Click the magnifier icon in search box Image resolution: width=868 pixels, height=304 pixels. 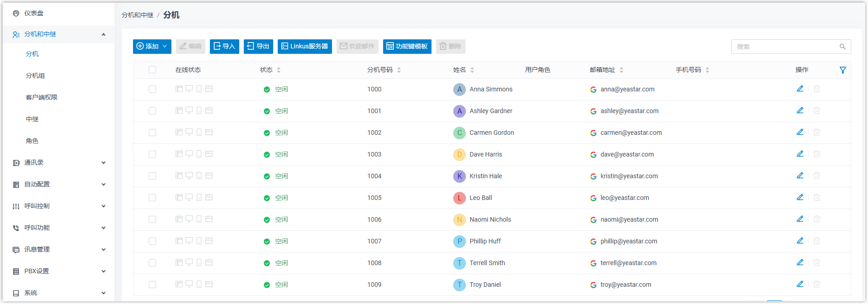(842, 47)
